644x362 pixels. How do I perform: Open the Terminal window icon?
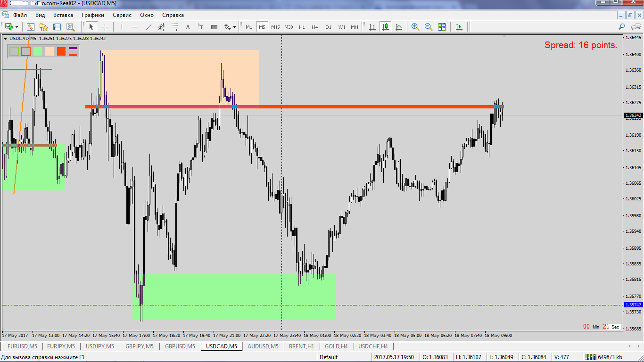pyautogui.click(x=57, y=27)
